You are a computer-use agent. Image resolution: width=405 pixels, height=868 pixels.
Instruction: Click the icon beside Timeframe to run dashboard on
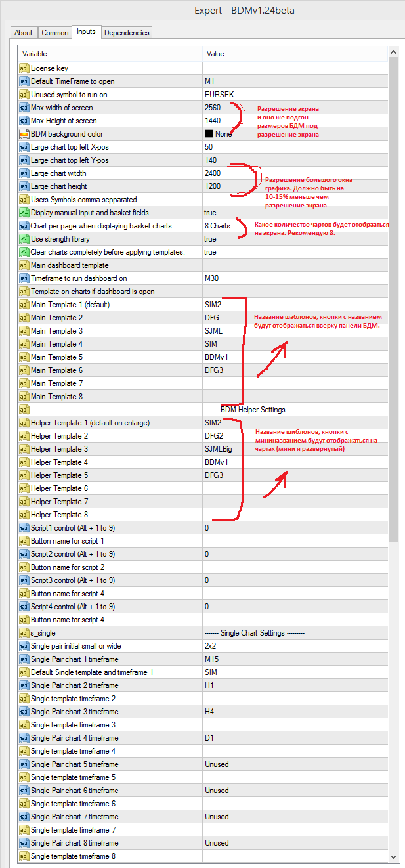point(24,278)
